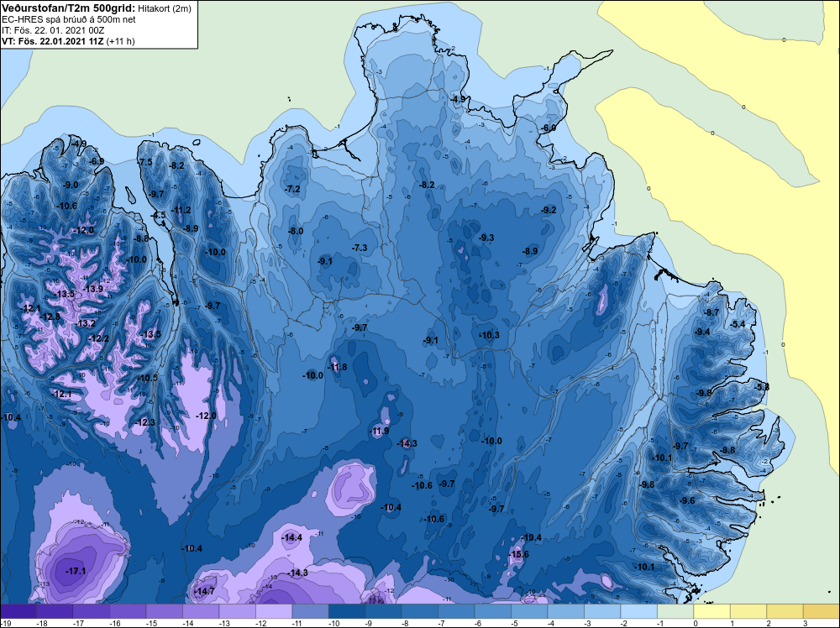Click the -9.6 temperature label
This screenshot has width=840, height=628.
[687, 500]
